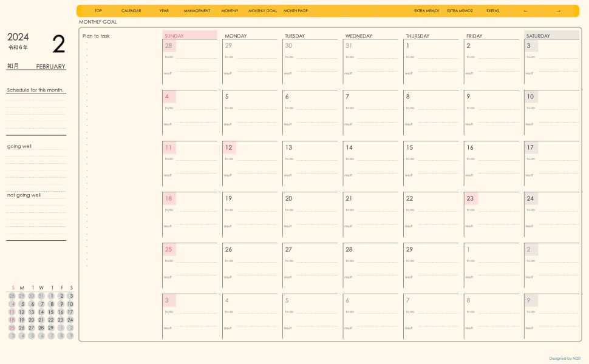The image size is (589, 364).
Task: Select day 14 in the mini calendar
Action: (41, 312)
